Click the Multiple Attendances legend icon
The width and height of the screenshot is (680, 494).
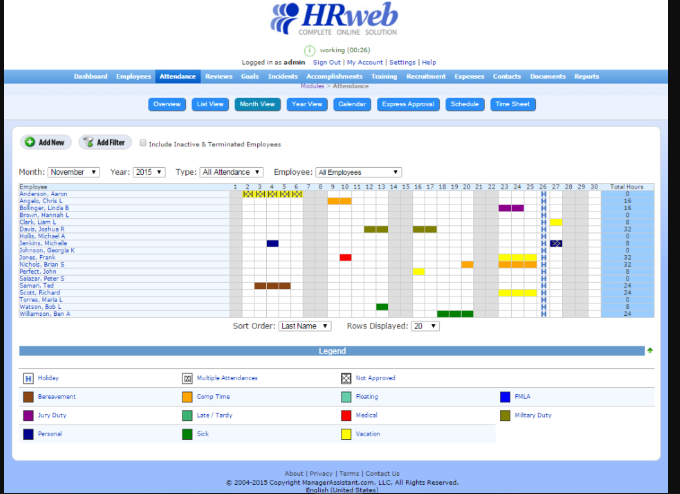(x=187, y=378)
